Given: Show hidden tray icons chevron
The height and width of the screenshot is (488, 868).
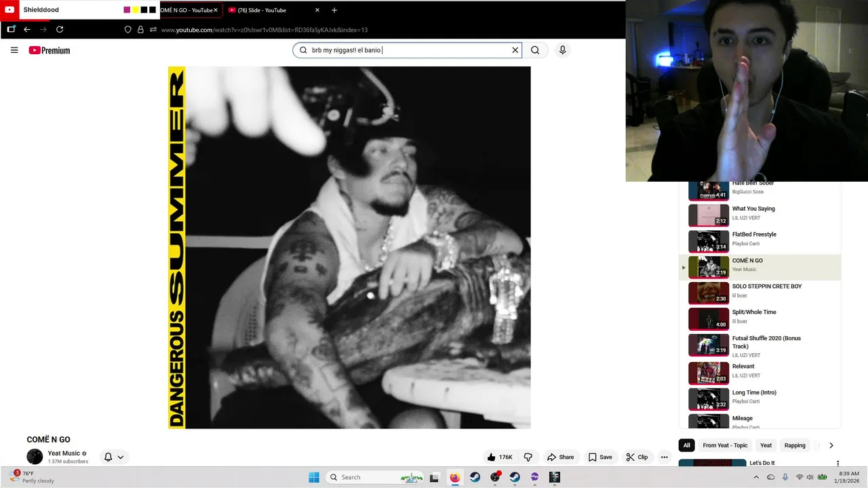Looking at the screenshot, I should [756, 477].
